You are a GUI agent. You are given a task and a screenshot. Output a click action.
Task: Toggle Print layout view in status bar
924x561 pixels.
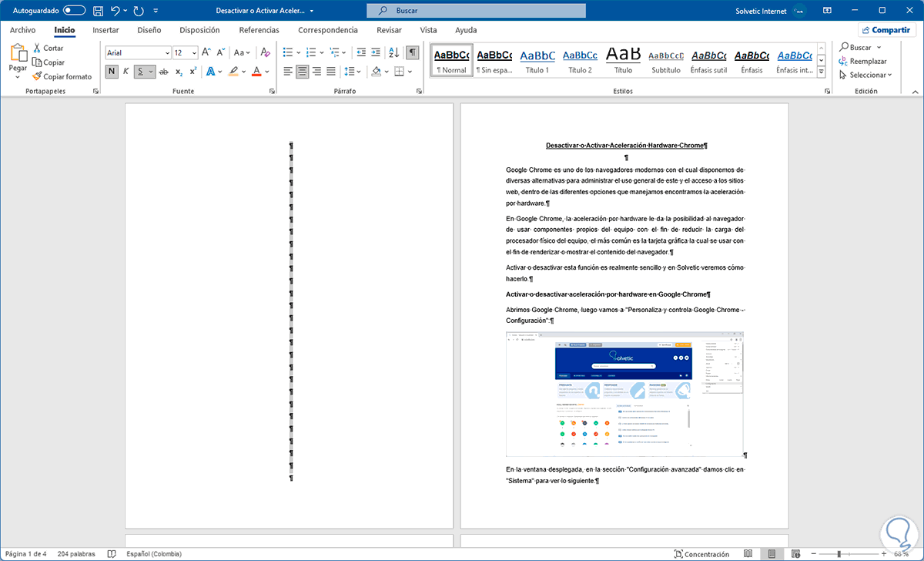coord(772,553)
